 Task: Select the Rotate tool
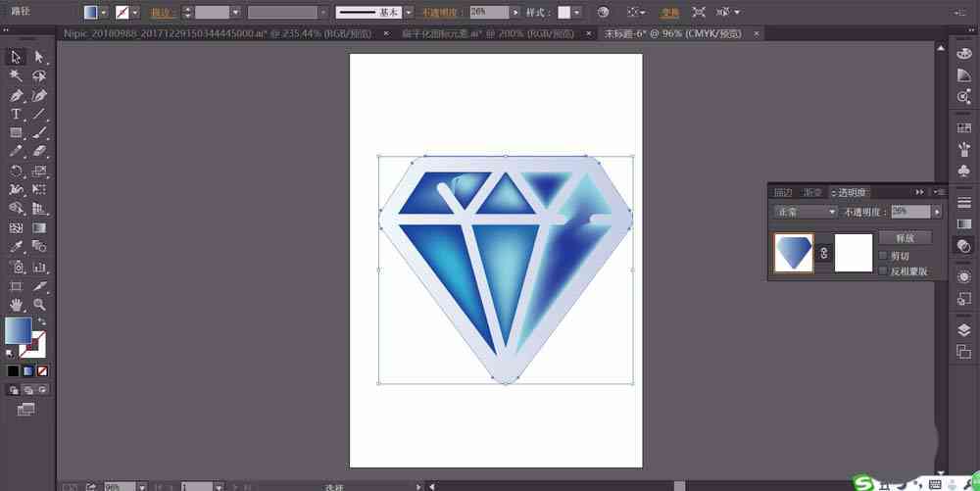tap(16, 172)
